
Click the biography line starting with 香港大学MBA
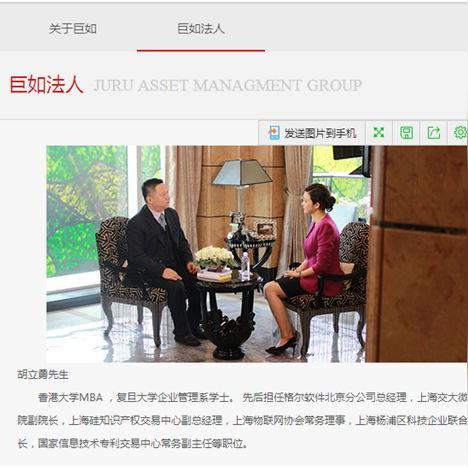(253, 397)
